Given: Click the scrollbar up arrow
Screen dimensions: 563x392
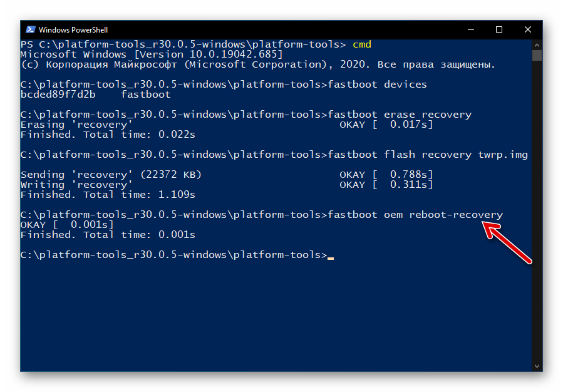Looking at the screenshot, I should click(x=537, y=44).
